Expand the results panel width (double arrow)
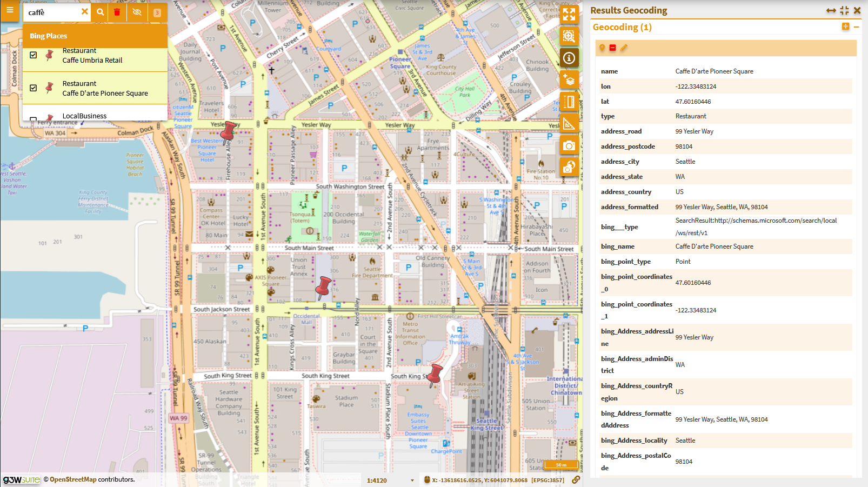Image resolution: width=868 pixels, height=487 pixels. click(831, 10)
